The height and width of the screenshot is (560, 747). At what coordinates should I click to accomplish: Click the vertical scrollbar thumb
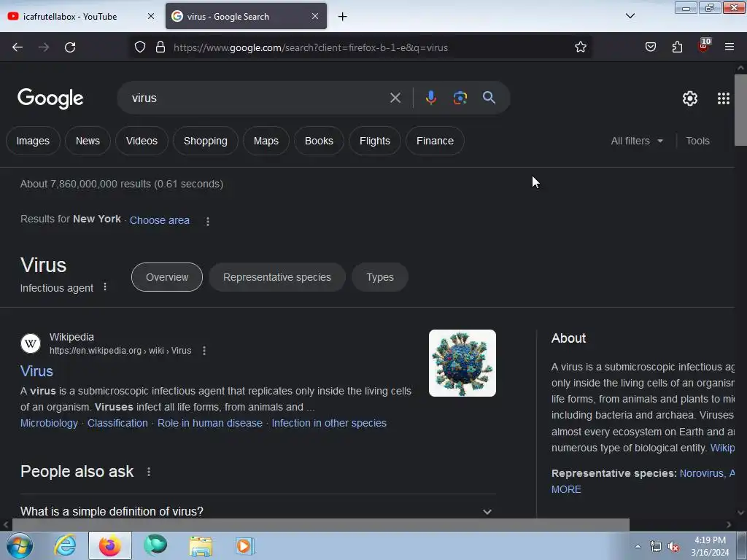point(740,110)
